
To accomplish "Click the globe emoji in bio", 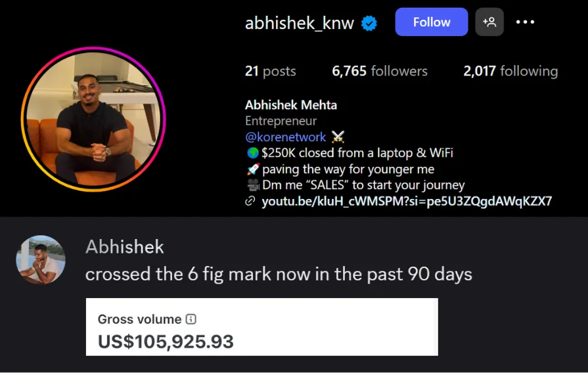I will (x=253, y=153).
